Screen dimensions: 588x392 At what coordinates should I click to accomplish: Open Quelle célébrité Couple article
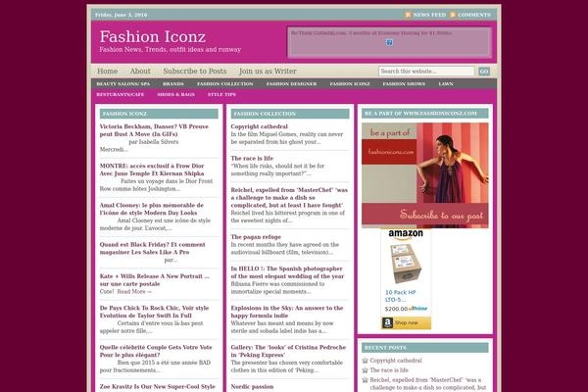[x=156, y=351]
